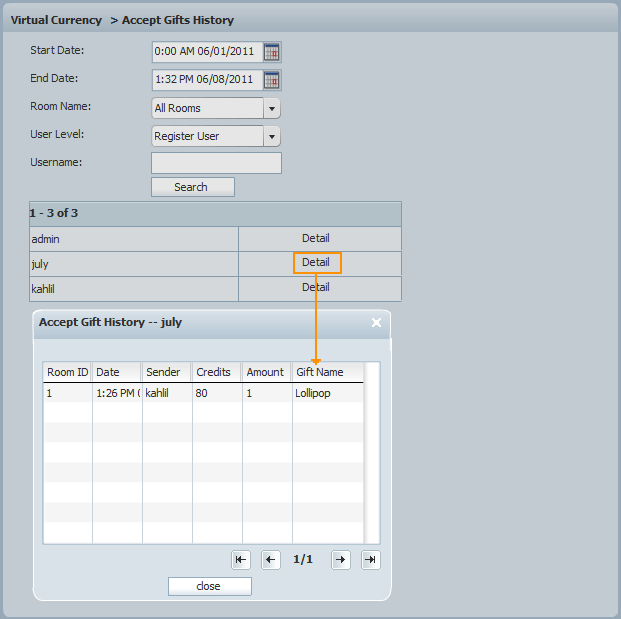
Task: Click the Search button
Action: click(x=192, y=187)
